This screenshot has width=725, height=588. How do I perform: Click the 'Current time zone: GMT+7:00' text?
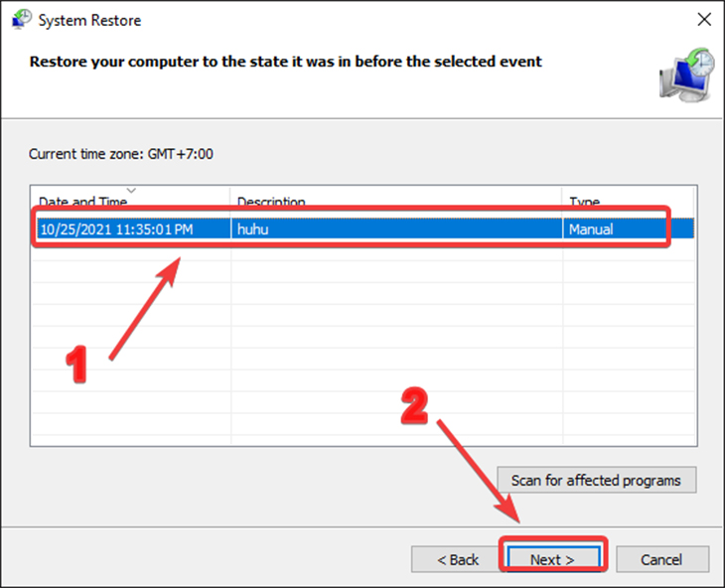point(121,154)
